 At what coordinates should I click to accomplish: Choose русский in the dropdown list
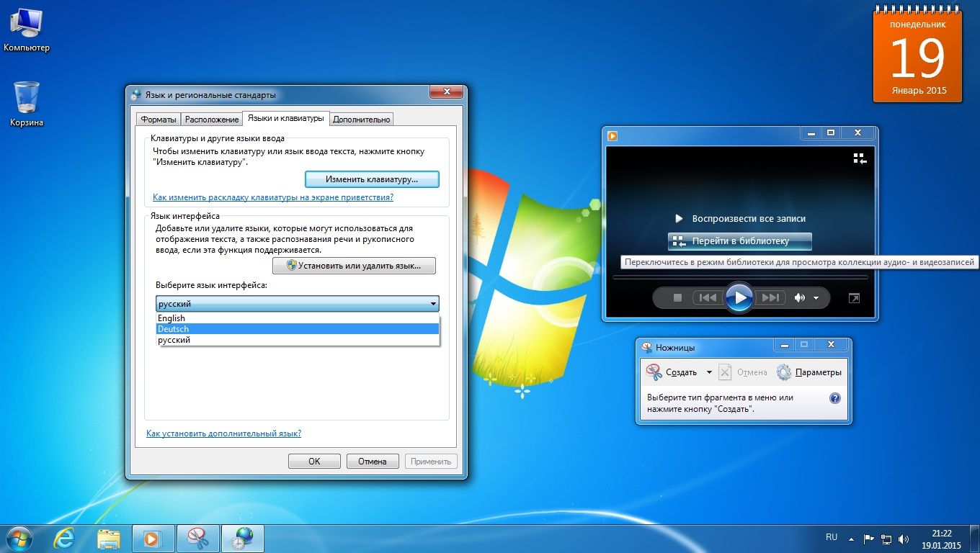pyautogui.click(x=298, y=340)
